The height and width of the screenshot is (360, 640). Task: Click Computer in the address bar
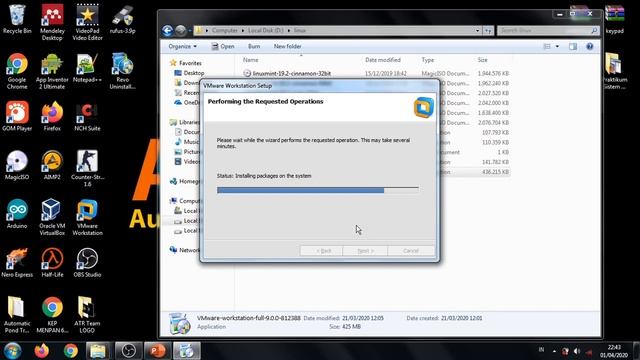[x=224, y=31]
